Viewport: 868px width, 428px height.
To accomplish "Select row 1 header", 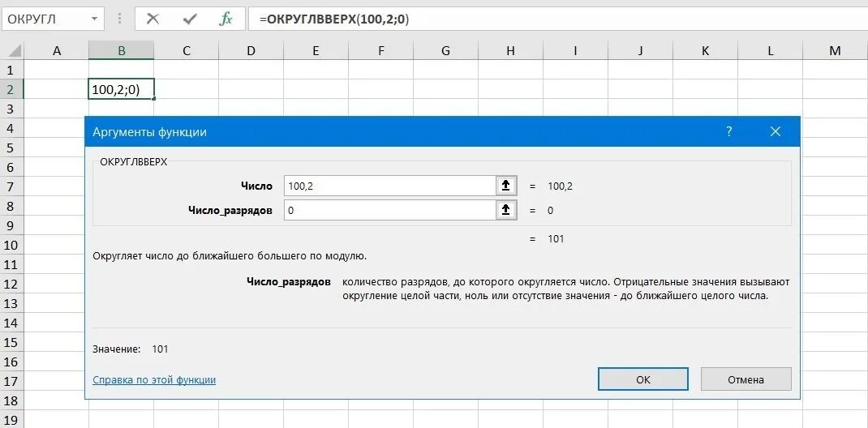I will tap(11, 70).
